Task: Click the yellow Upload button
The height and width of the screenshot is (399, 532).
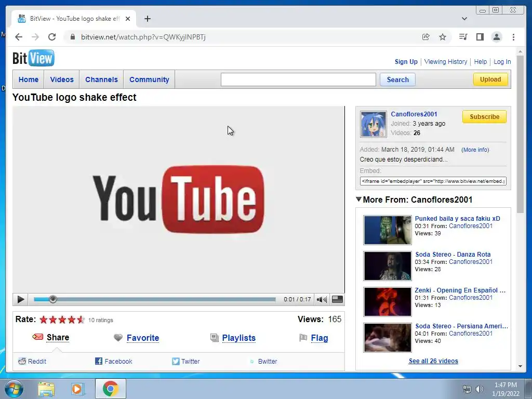Action: pos(490,79)
